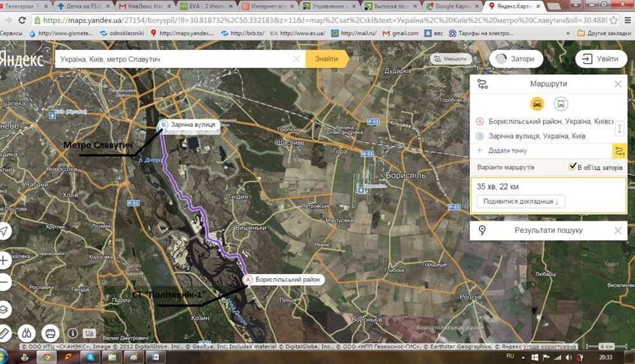This screenshot has height=364, width=635.
Task: Switch to the Google Карты tab
Action: 453,6
